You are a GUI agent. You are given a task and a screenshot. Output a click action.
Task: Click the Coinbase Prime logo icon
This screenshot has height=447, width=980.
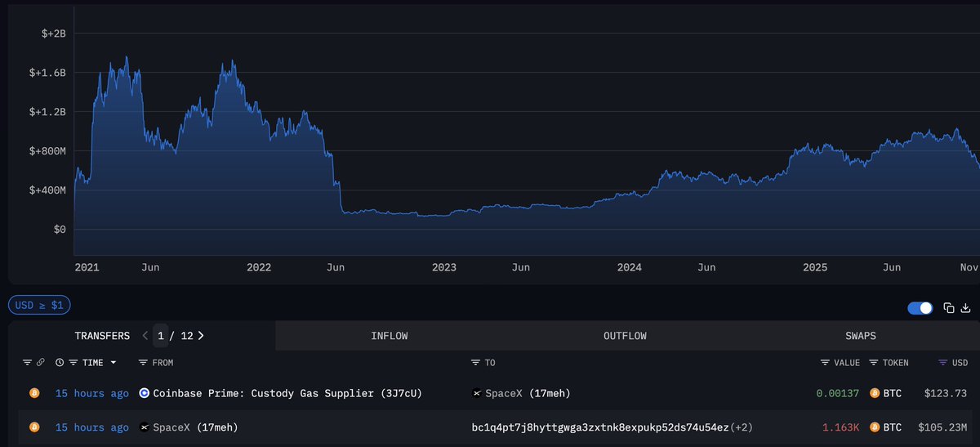(x=145, y=393)
